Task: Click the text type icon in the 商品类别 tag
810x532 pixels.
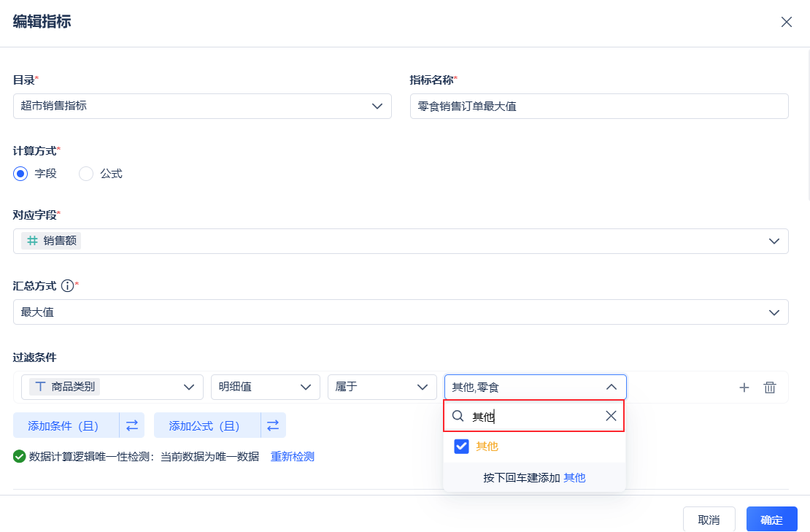Action: coord(40,386)
